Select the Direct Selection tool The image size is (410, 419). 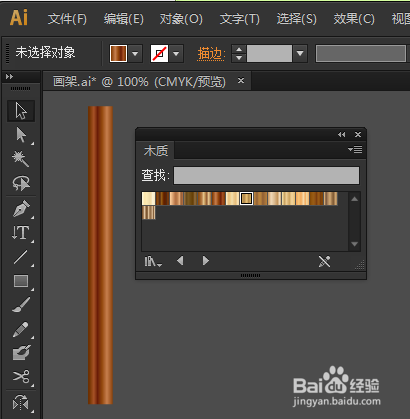[21, 135]
